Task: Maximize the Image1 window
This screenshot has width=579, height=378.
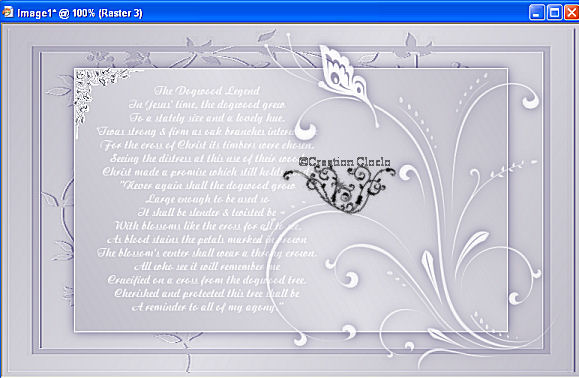Action: pyautogui.click(x=554, y=13)
